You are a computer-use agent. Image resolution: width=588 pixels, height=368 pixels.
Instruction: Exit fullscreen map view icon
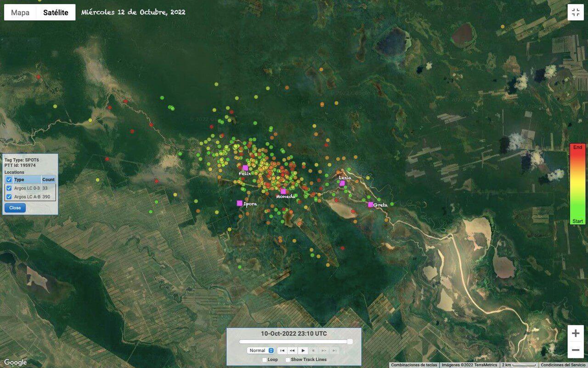pos(575,12)
